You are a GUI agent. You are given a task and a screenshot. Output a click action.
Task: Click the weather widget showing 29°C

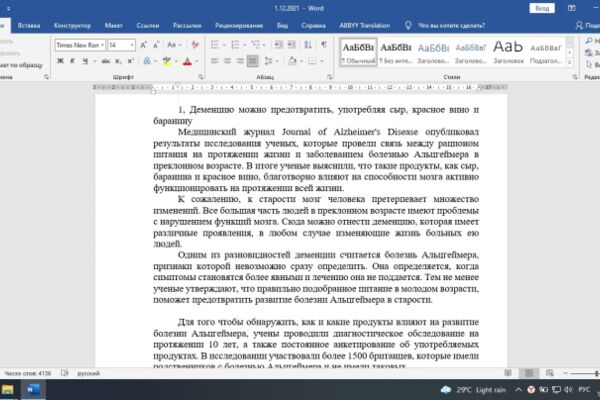tap(473, 390)
